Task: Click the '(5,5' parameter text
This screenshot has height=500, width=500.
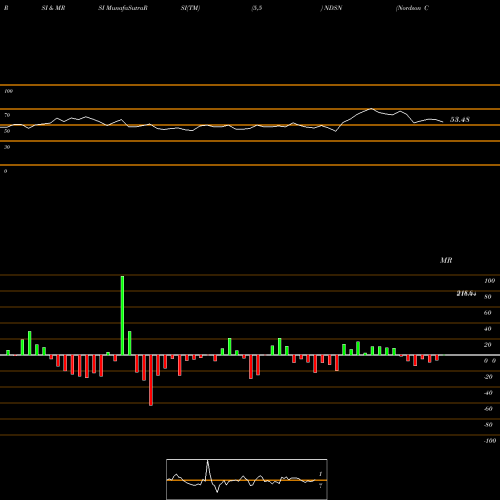Action: click(x=257, y=8)
